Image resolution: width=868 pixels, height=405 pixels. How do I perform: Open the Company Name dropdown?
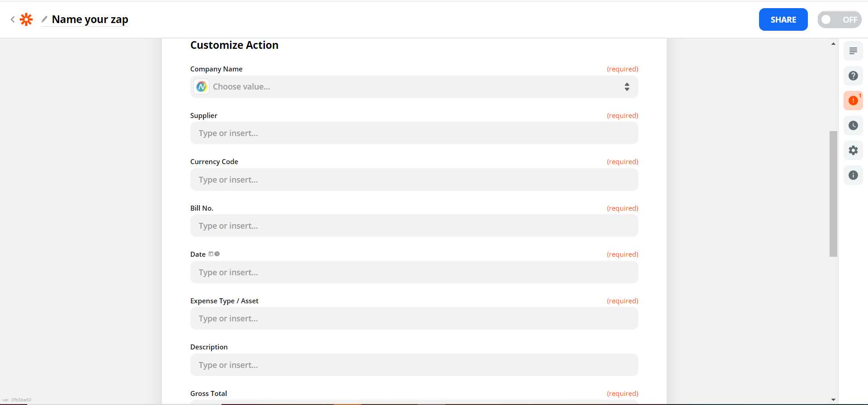pyautogui.click(x=414, y=87)
